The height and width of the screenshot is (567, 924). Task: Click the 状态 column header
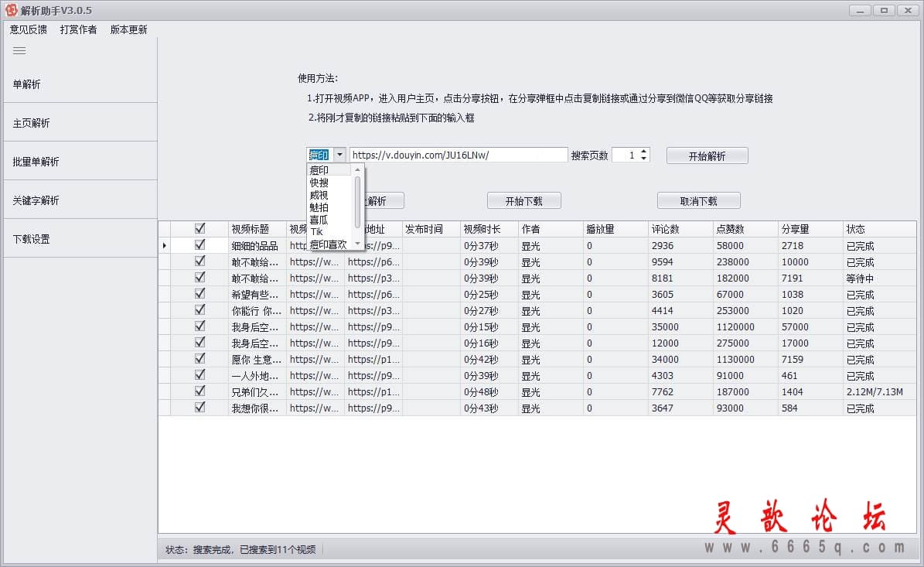(879, 229)
